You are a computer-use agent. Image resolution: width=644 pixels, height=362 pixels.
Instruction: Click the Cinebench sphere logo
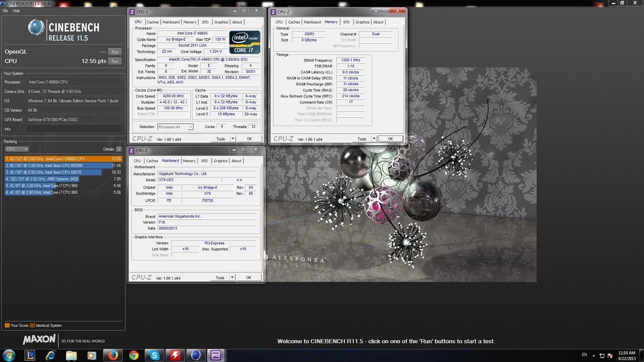point(36,28)
